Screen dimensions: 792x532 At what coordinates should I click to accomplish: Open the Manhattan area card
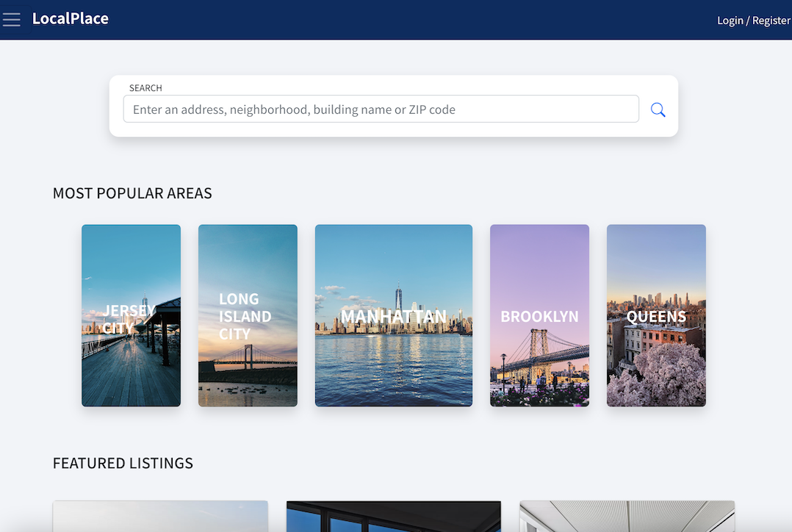click(394, 315)
